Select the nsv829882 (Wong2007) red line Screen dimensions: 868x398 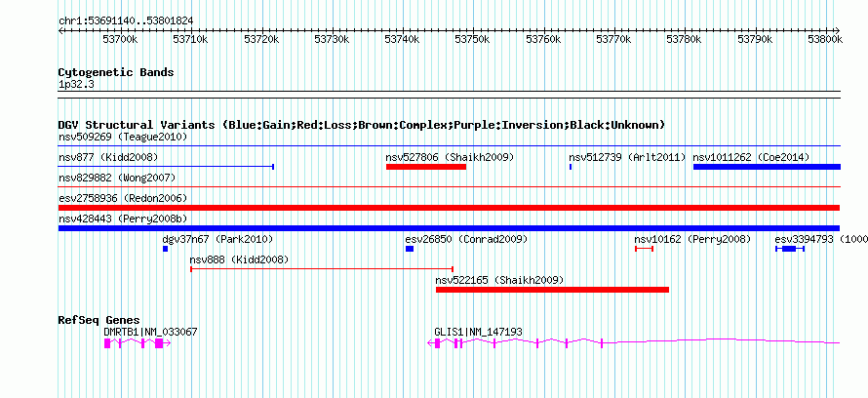point(449,187)
